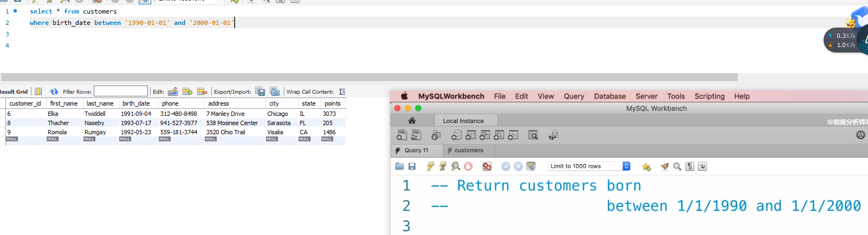868x235 pixels.
Task: Search table data icon
Action: point(533,135)
